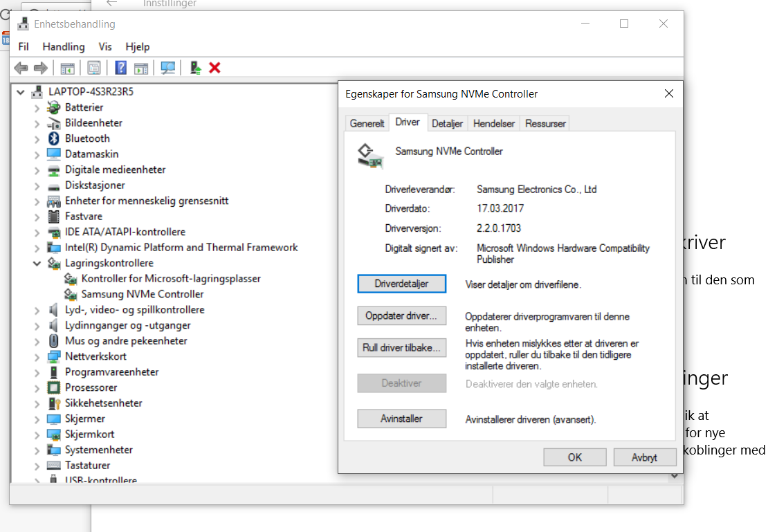The height and width of the screenshot is (532, 777).
Task: Expand the Batterier category
Action: tap(37, 107)
